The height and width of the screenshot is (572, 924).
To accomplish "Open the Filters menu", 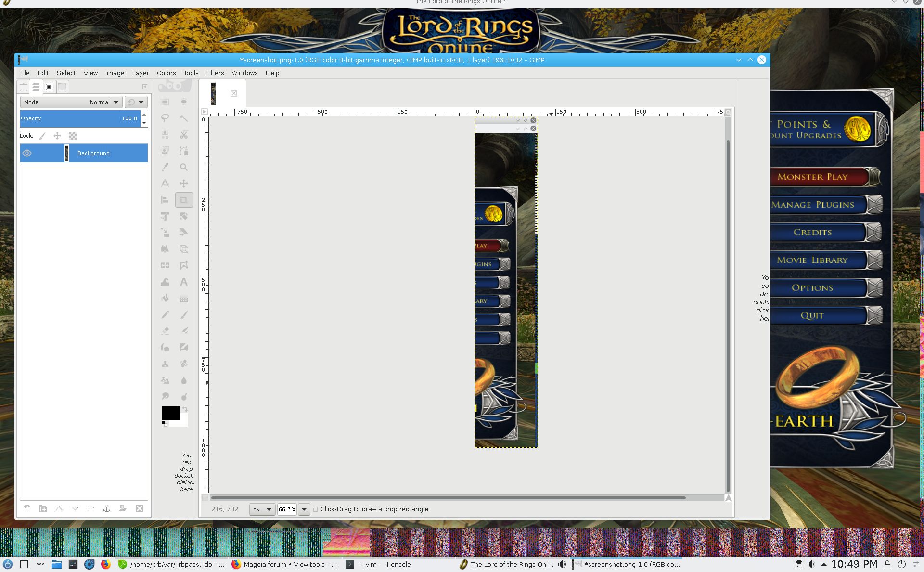I will pyautogui.click(x=215, y=73).
